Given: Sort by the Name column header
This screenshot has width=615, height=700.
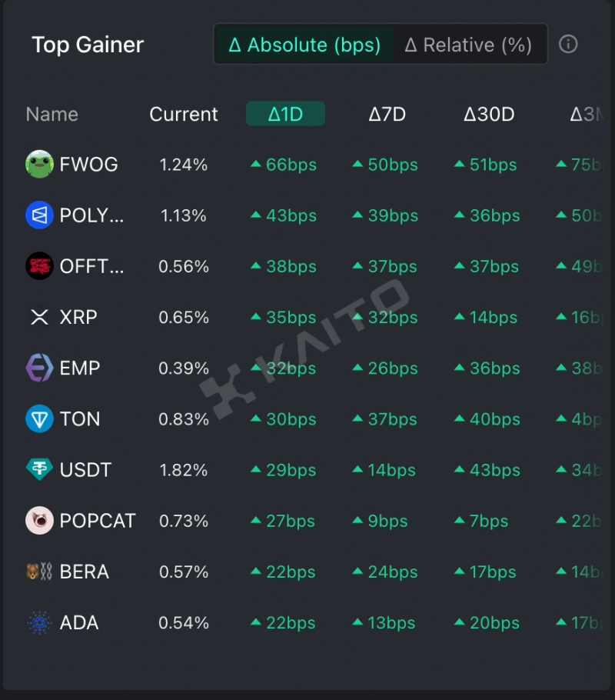Looking at the screenshot, I should coord(52,115).
